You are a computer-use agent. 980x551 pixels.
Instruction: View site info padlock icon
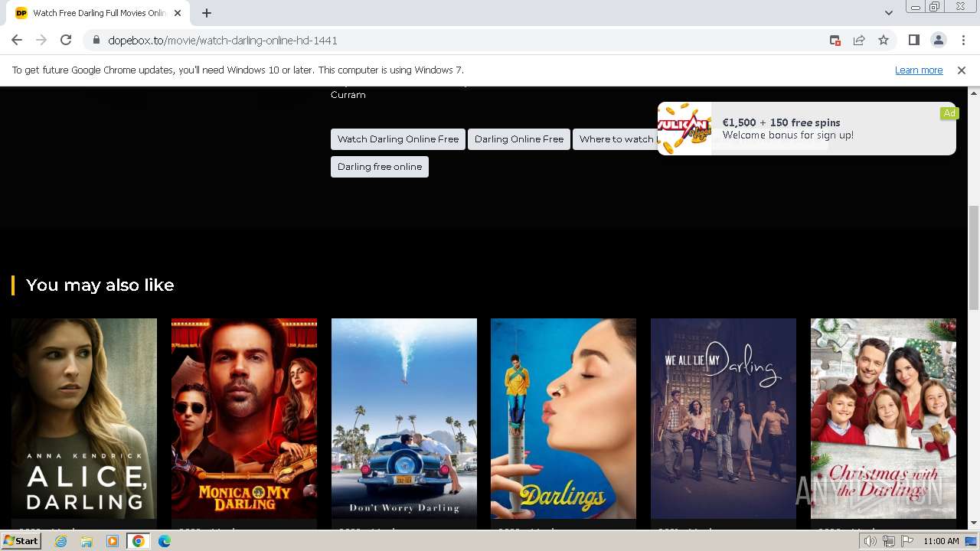tap(96, 41)
